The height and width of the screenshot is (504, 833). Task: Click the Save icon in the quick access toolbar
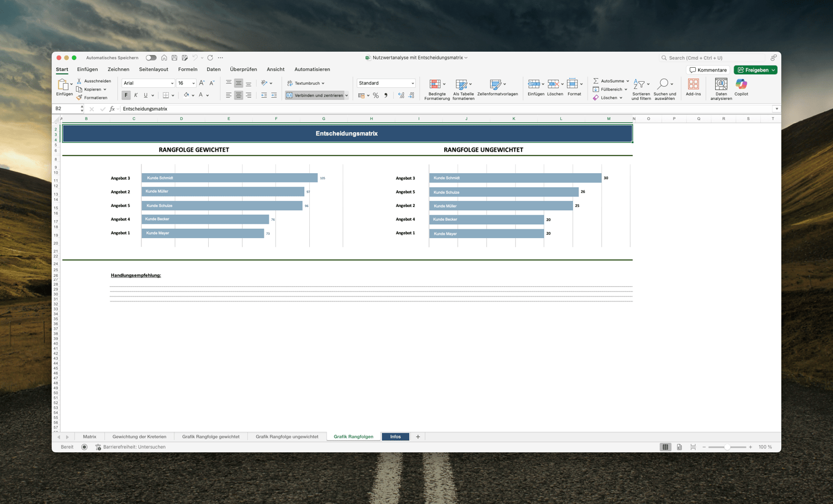tap(174, 58)
